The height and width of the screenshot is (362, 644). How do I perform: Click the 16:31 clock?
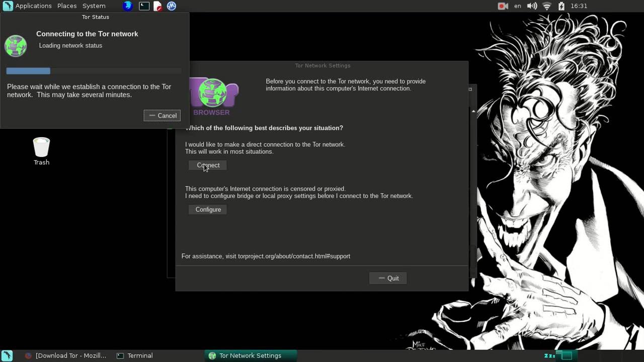click(579, 6)
